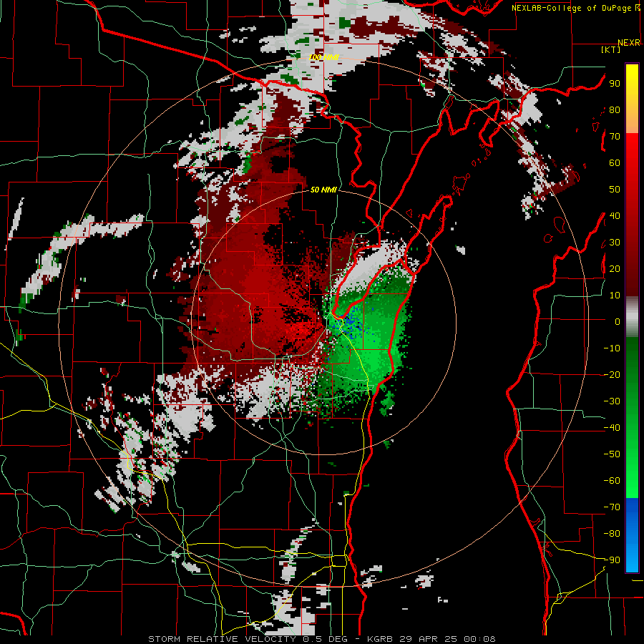Click the [KT] units label
Viewport: 644px width, 644px height.
[x=611, y=49]
